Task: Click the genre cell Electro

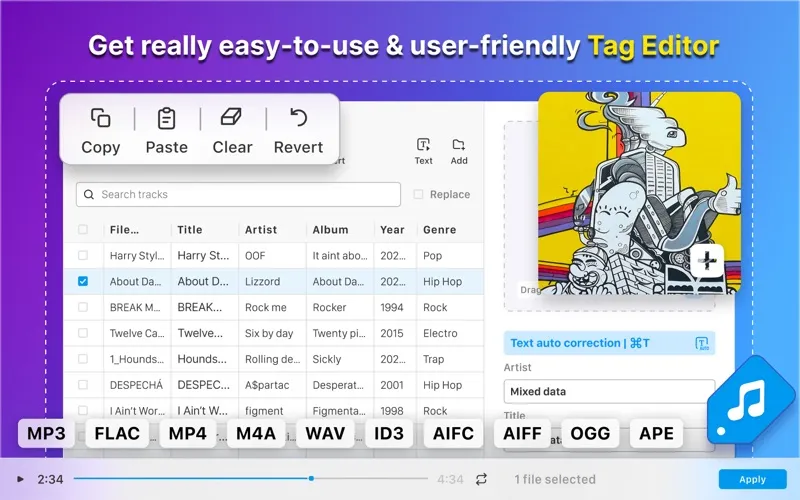Action: (x=440, y=333)
